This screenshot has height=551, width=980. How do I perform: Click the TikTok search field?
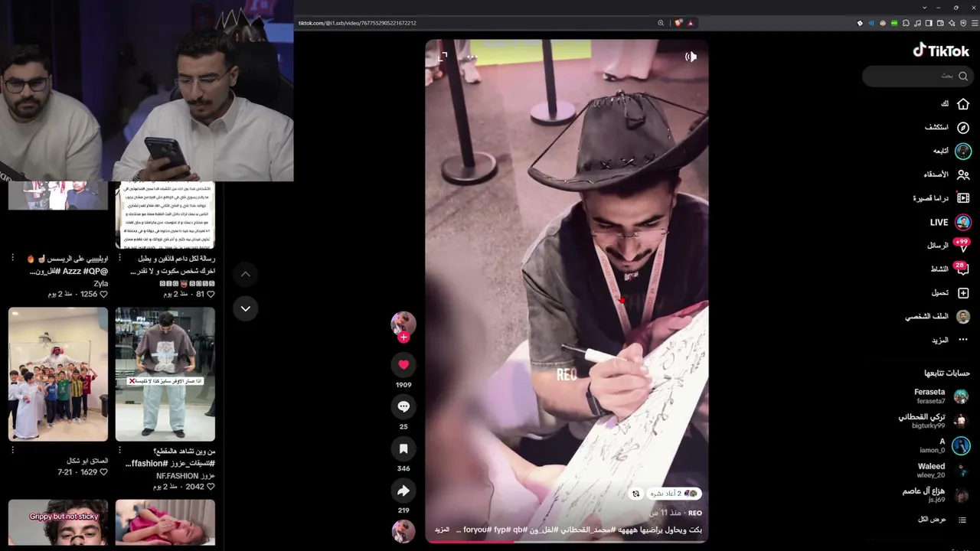pos(917,76)
